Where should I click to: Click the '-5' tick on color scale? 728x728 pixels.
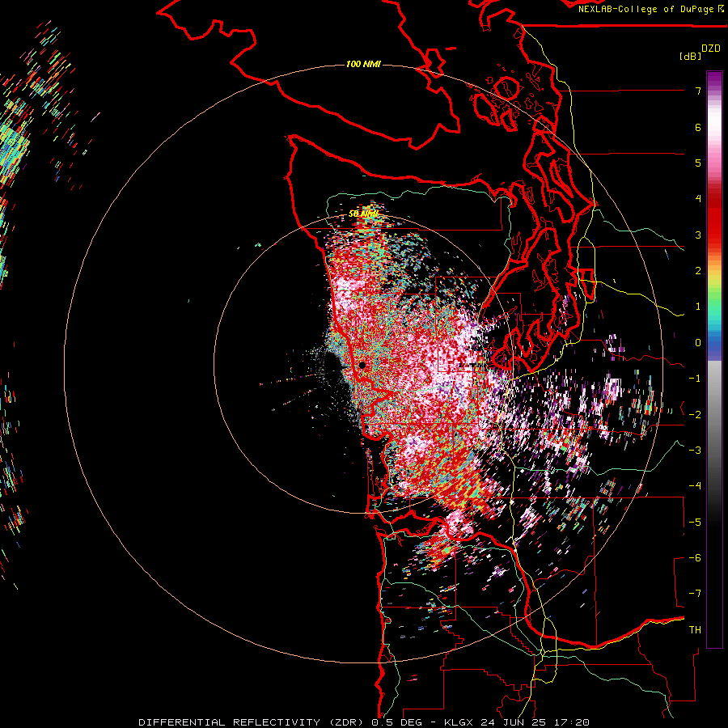(x=695, y=523)
